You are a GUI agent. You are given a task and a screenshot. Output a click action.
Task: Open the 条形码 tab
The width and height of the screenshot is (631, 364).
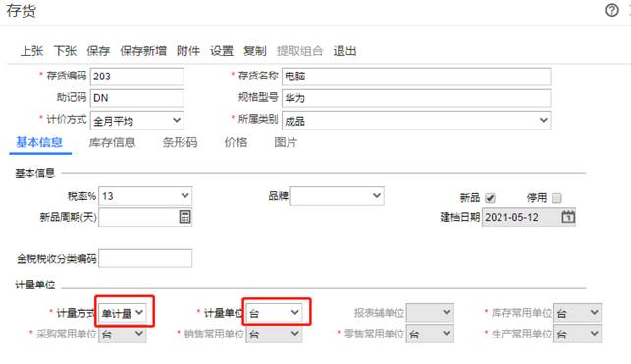(180, 142)
